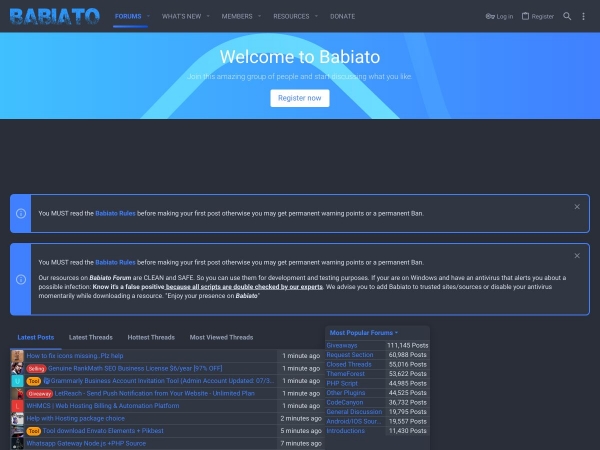This screenshot has height=450, width=600.
Task: Click the Register now button
Action: click(x=300, y=98)
